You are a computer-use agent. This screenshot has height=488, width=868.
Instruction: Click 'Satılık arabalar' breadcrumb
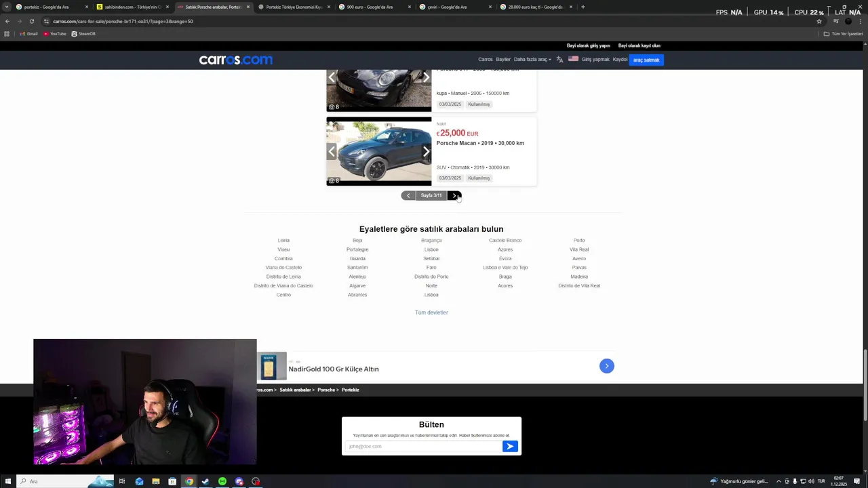click(295, 390)
